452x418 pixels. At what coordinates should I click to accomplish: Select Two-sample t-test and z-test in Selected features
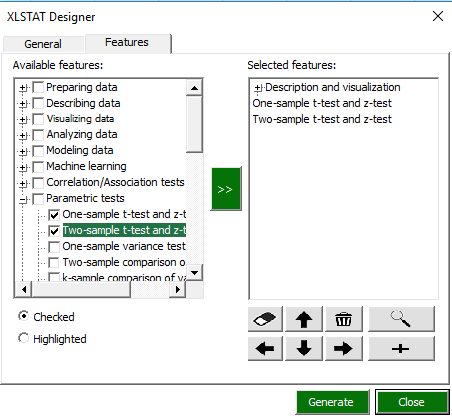(x=322, y=119)
